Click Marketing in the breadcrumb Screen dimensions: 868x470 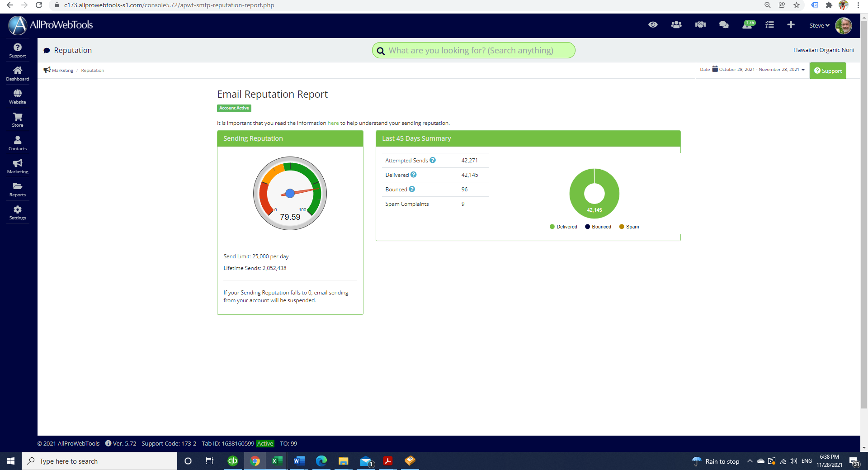pos(62,70)
